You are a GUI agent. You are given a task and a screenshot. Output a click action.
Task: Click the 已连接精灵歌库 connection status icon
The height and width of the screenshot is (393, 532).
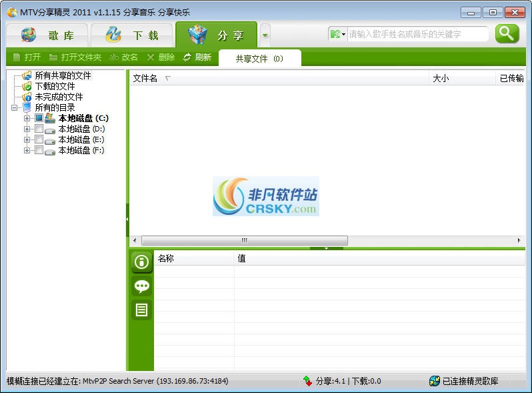pyautogui.click(x=435, y=381)
